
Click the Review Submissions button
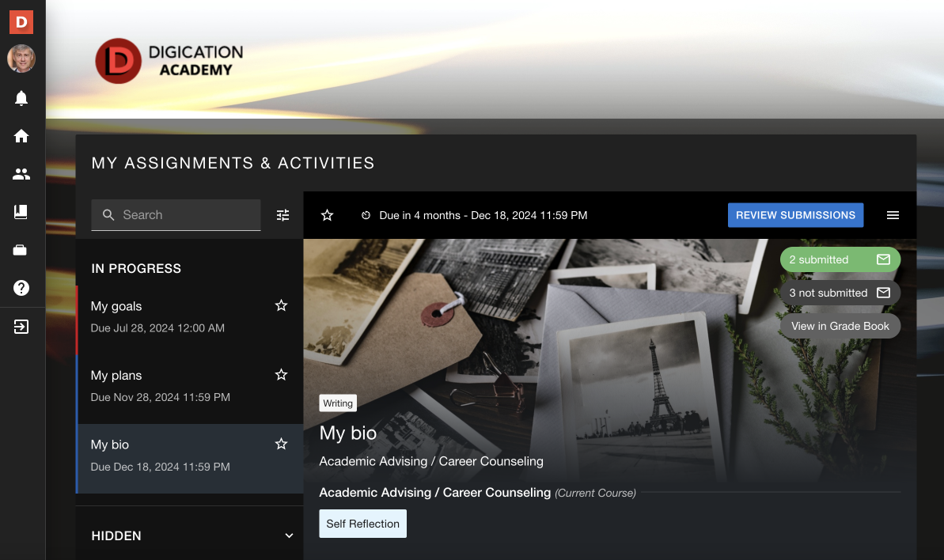795,215
